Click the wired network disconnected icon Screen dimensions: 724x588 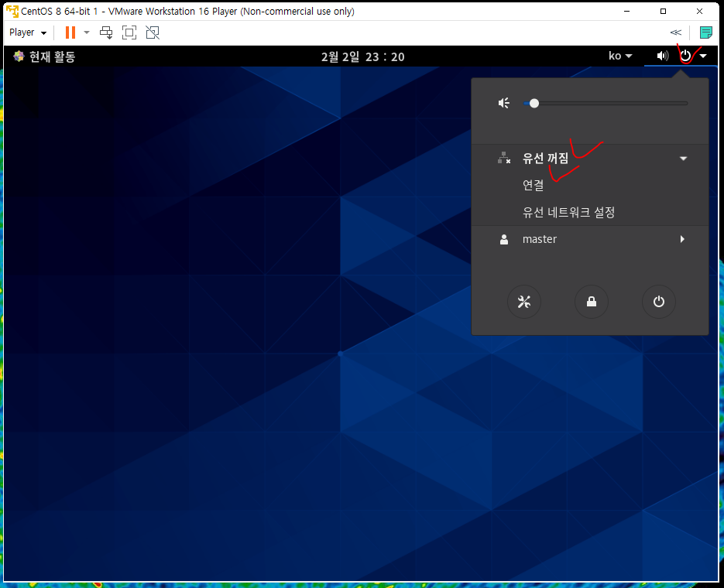click(x=504, y=158)
